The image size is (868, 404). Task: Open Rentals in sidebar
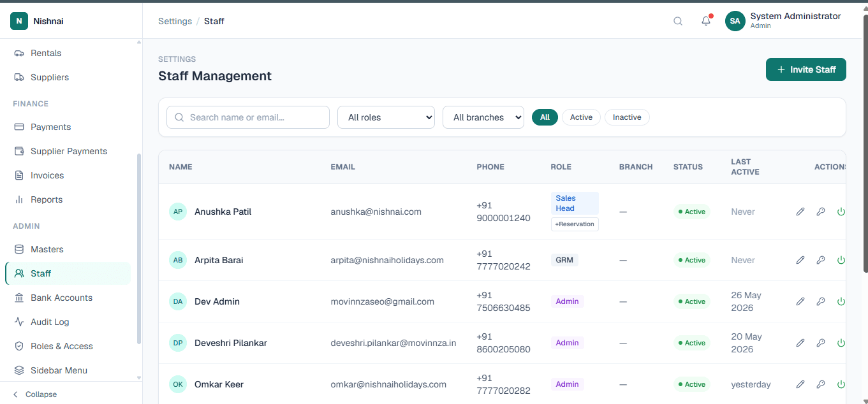click(x=68, y=53)
